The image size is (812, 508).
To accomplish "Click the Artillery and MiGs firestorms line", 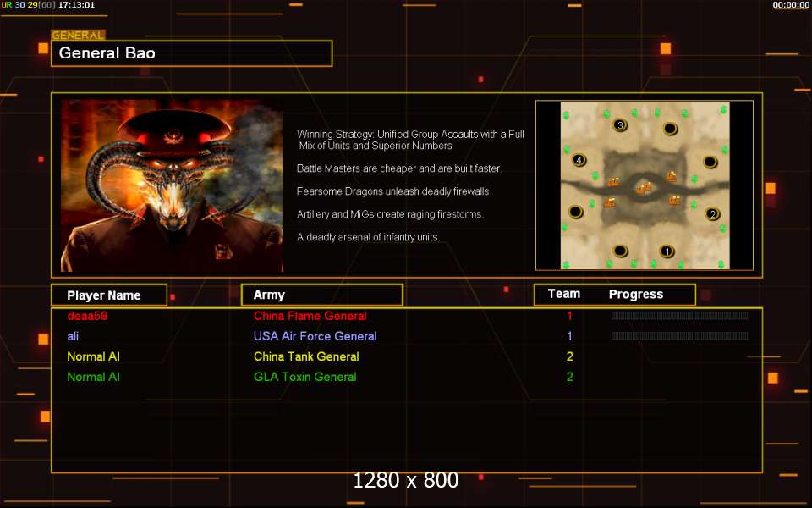I will tap(391, 214).
